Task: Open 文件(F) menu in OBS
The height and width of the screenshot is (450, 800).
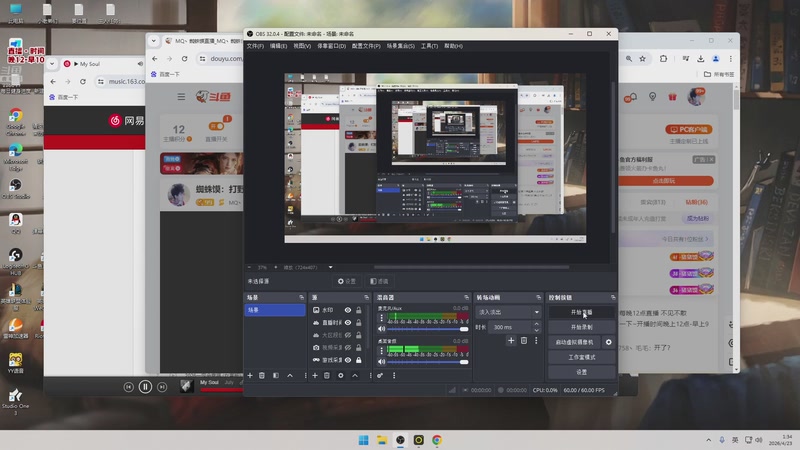Action: pyautogui.click(x=255, y=46)
